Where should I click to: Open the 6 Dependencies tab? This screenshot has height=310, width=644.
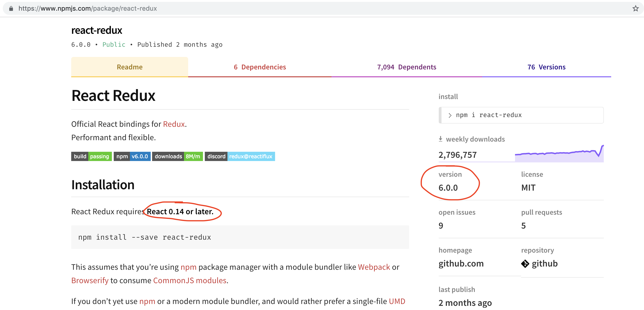point(260,67)
